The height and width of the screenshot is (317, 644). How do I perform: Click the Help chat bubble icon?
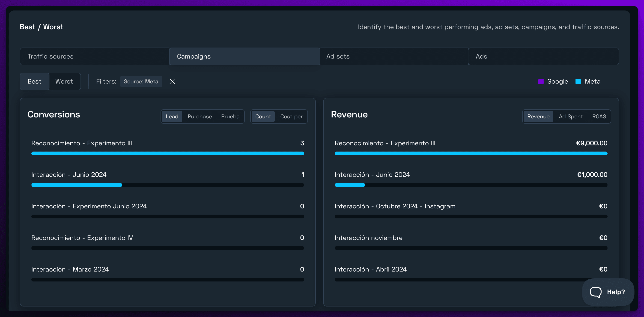pyautogui.click(x=596, y=292)
